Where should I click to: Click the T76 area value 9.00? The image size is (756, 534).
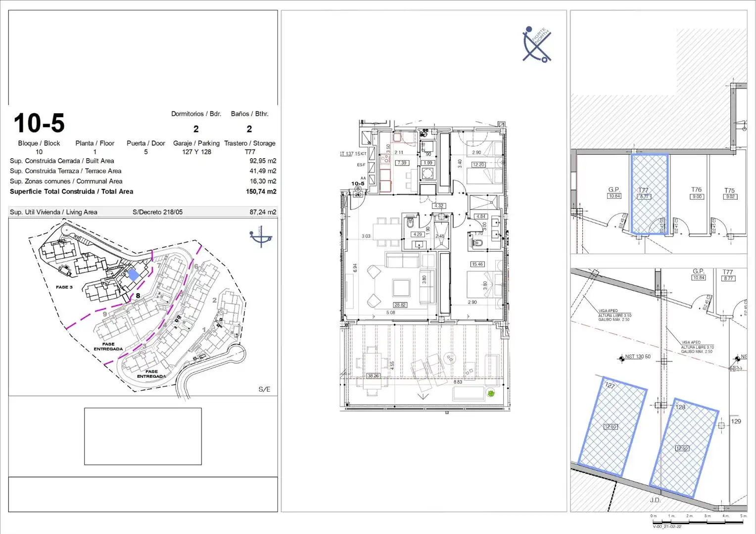tap(697, 197)
